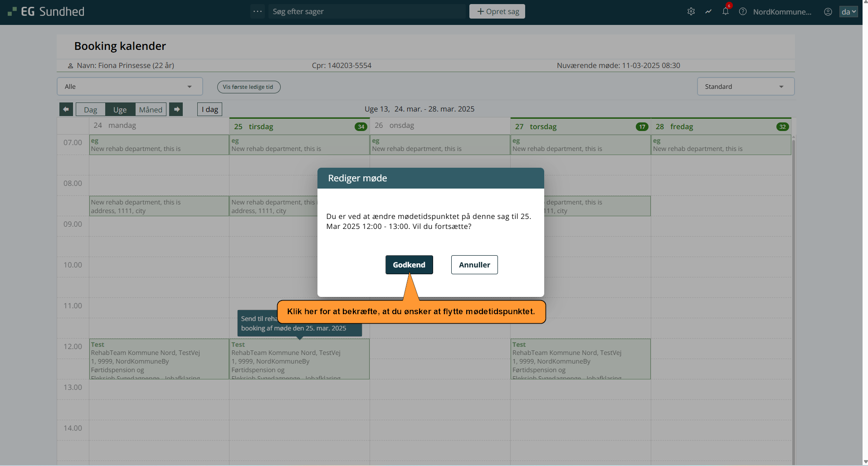The height and width of the screenshot is (466, 868).
Task: Expand the Alle filter dropdown
Action: click(130, 87)
